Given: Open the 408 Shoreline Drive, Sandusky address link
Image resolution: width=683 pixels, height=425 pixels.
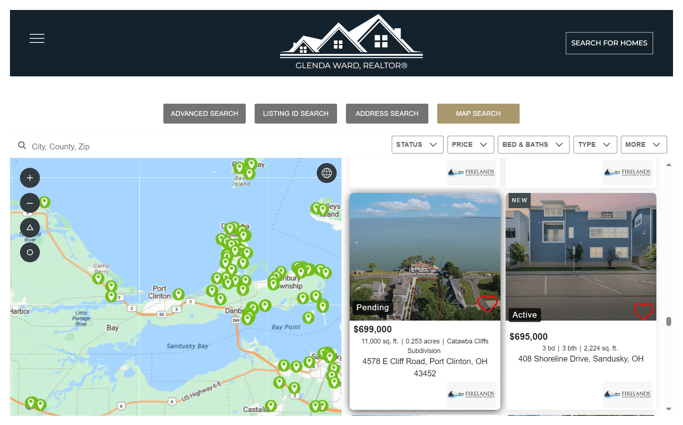Looking at the screenshot, I should [x=581, y=359].
